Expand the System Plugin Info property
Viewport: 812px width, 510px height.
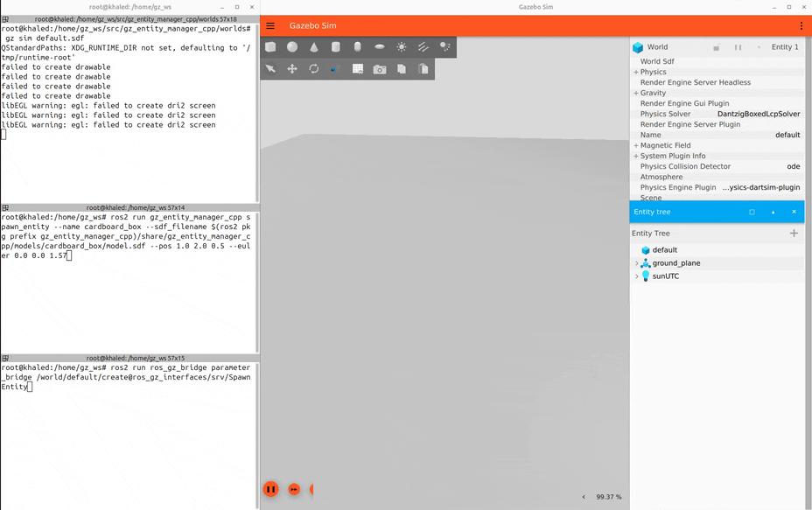636,156
